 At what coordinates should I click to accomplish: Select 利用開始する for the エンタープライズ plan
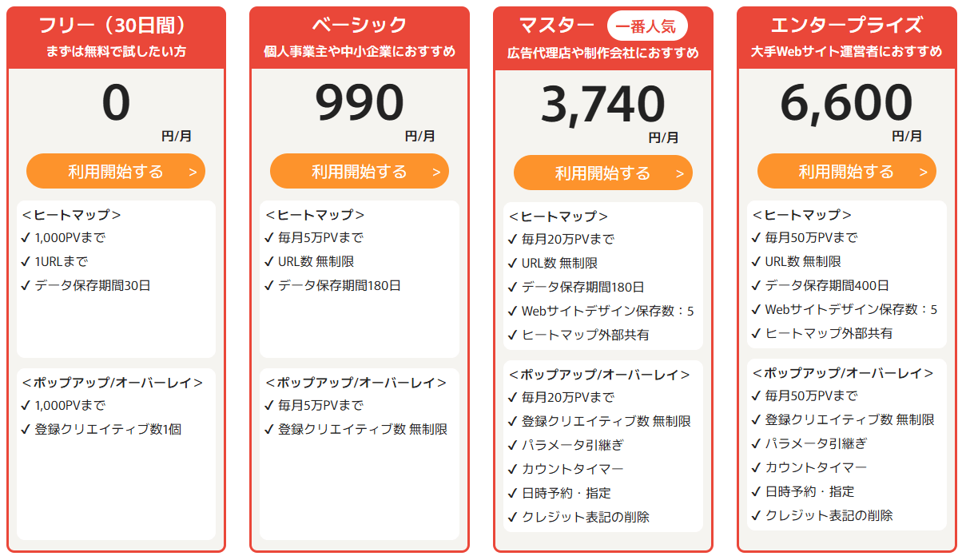click(x=846, y=172)
